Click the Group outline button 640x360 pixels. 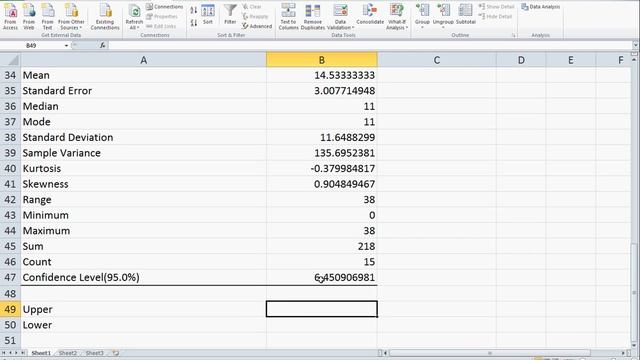coord(422,16)
